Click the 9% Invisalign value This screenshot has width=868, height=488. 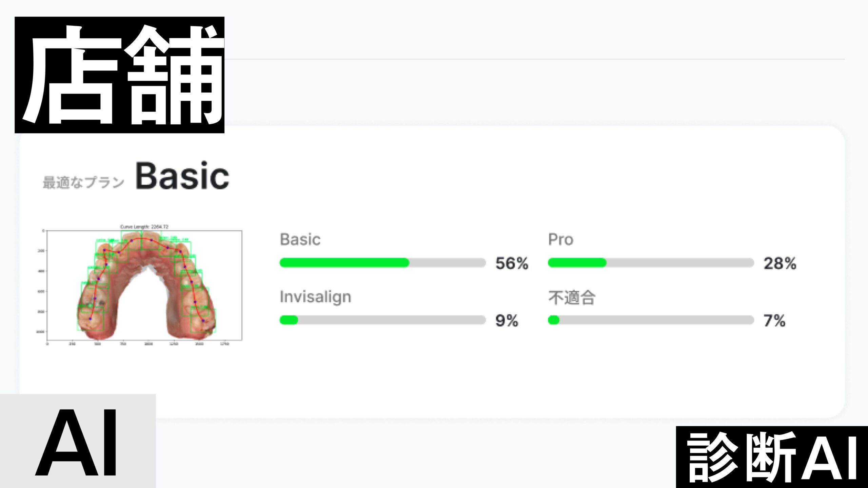pyautogui.click(x=507, y=321)
